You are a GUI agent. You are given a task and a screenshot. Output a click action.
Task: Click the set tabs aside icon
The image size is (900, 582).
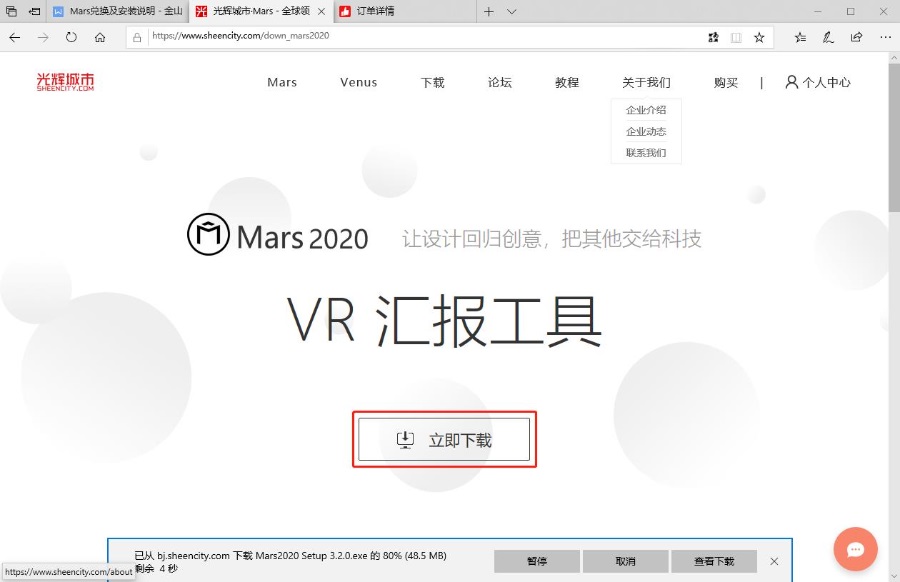34,11
